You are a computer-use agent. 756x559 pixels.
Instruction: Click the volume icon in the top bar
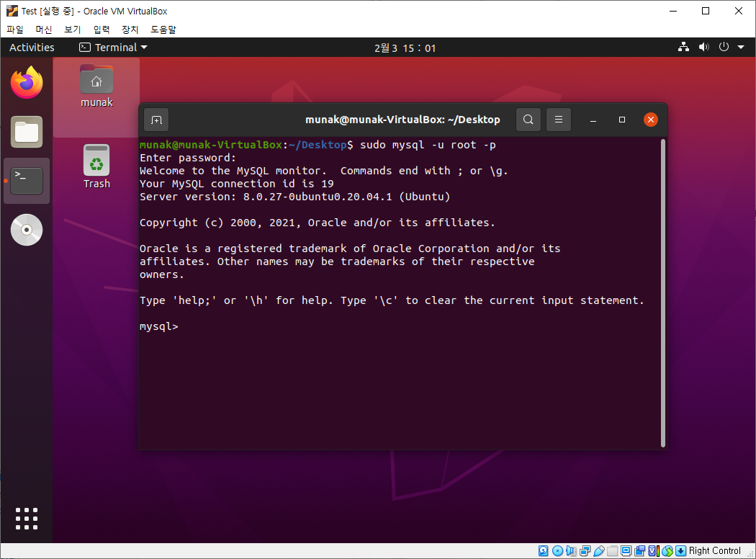pyautogui.click(x=704, y=47)
